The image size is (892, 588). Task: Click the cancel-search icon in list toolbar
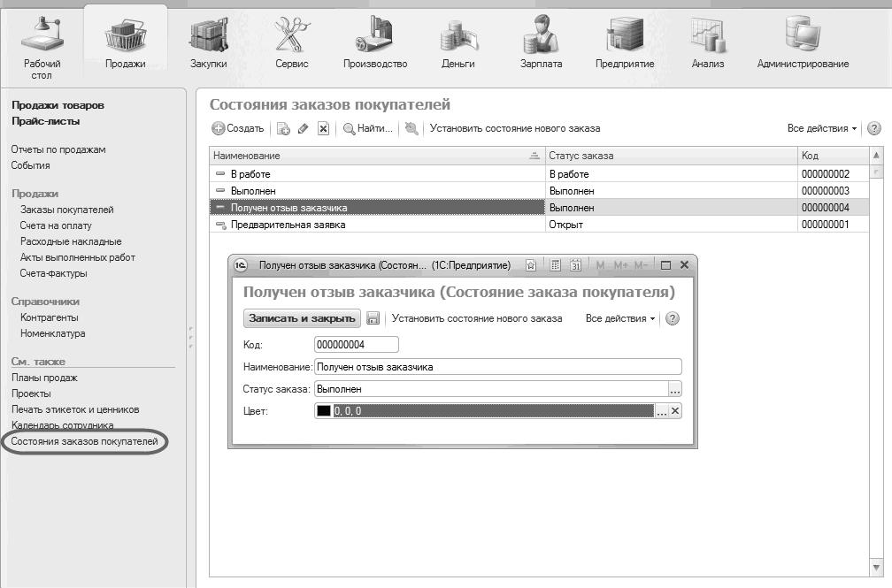pos(411,128)
